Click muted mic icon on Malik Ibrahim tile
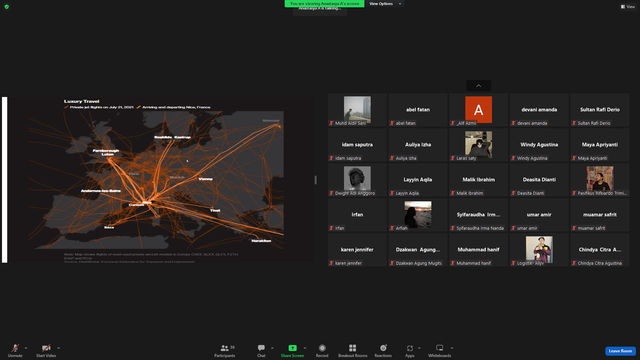This screenshot has height=360, width=640. pos(453,193)
